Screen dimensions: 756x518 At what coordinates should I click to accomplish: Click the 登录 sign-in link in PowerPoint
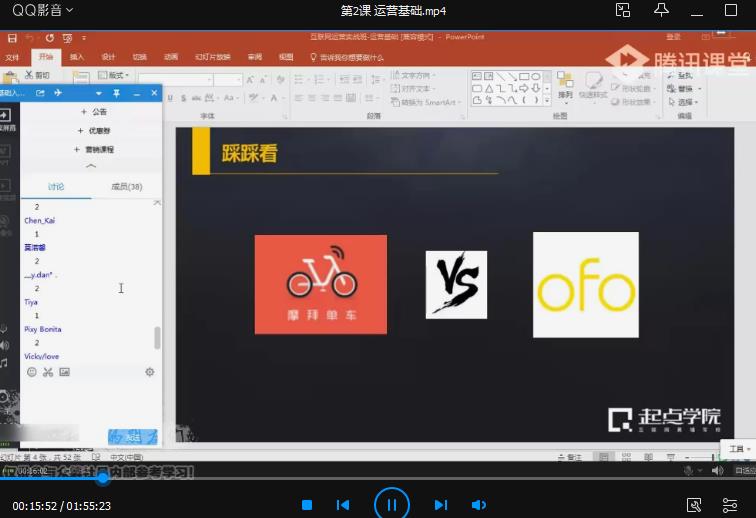(x=673, y=37)
